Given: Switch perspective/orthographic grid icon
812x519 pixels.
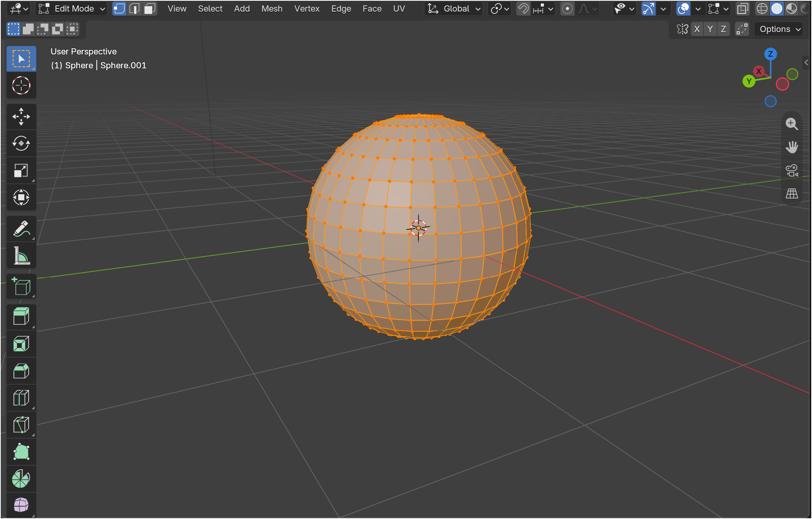Looking at the screenshot, I should point(792,193).
